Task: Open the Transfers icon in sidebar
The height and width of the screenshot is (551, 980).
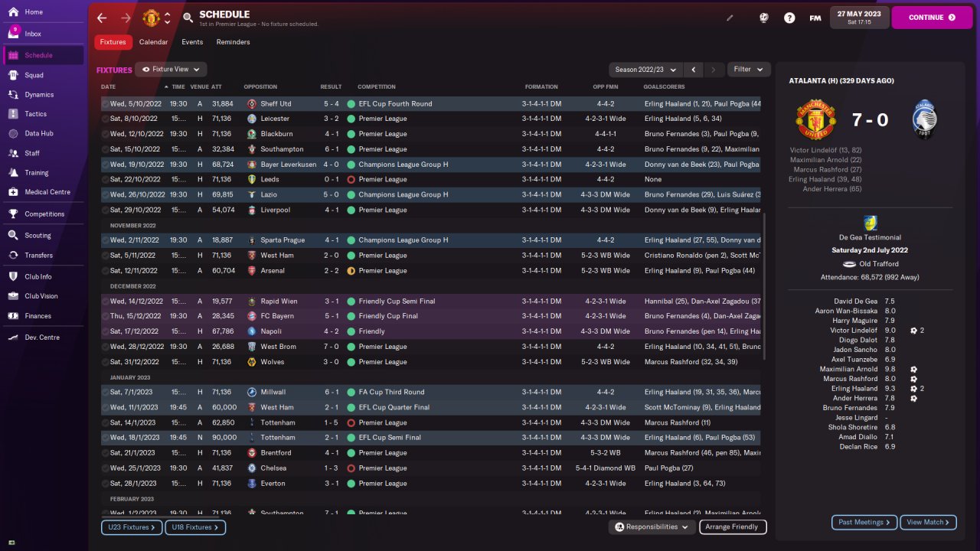Action: (13, 256)
